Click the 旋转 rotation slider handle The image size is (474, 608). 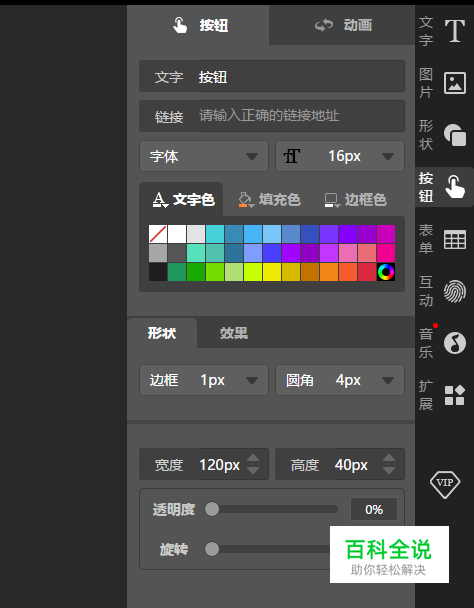point(212,549)
